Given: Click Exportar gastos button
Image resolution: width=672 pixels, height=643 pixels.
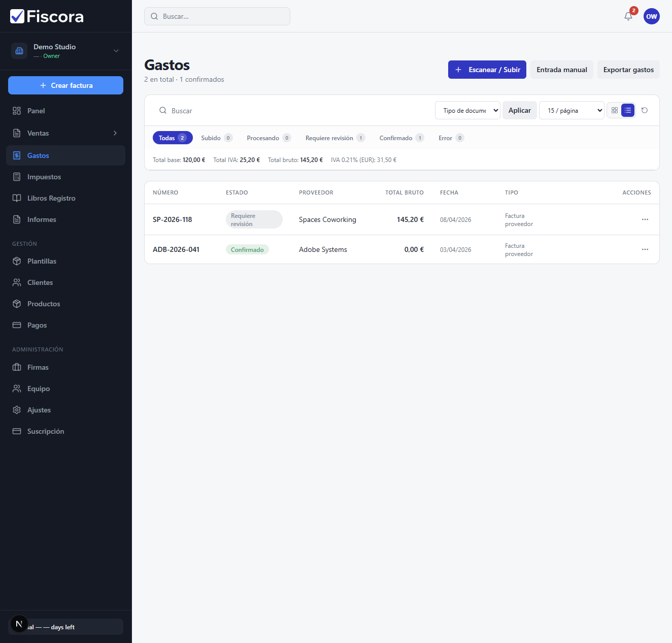Looking at the screenshot, I should pos(628,70).
